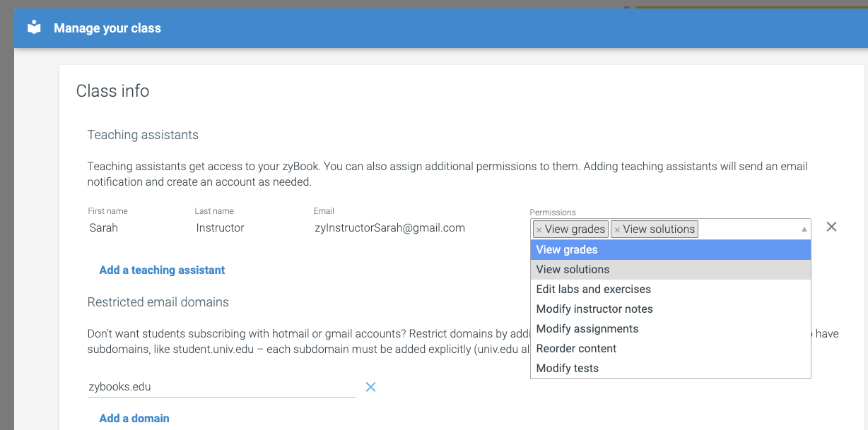Select View grades in dropdown list
Screen dimensions: 868x430
(567, 250)
